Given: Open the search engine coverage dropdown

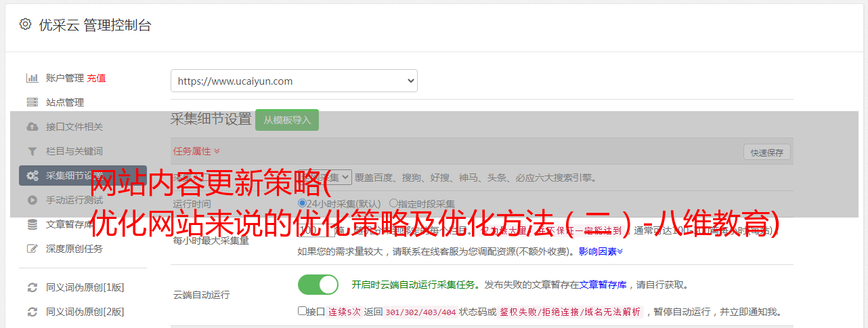Looking at the screenshot, I should (325, 177).
